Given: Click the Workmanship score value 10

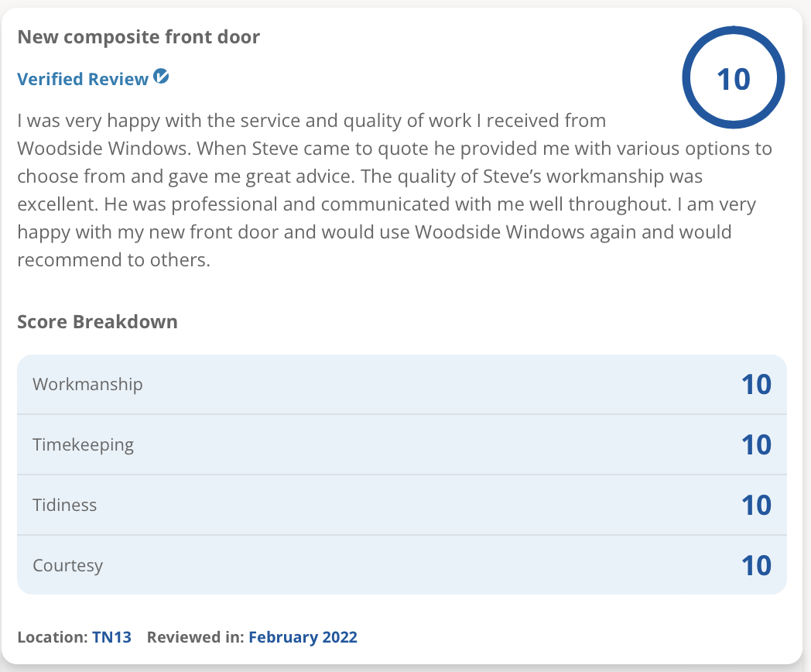Looking at the screenshot, I should [x=756, y=384].
